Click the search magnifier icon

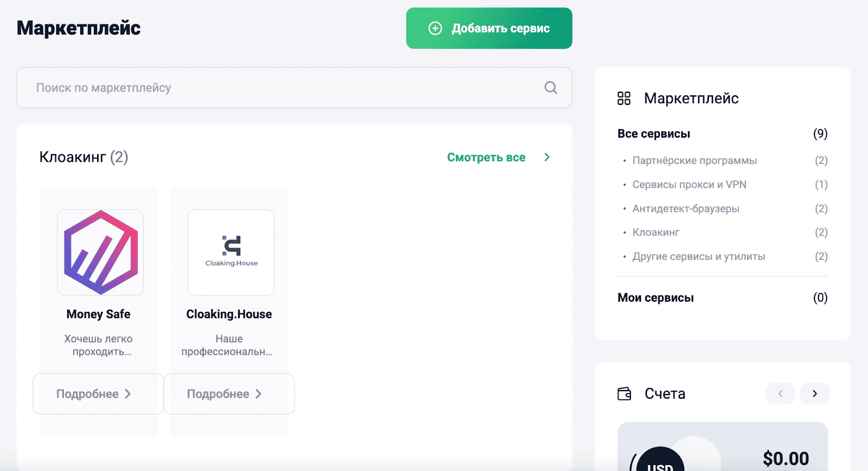[551, 88]
